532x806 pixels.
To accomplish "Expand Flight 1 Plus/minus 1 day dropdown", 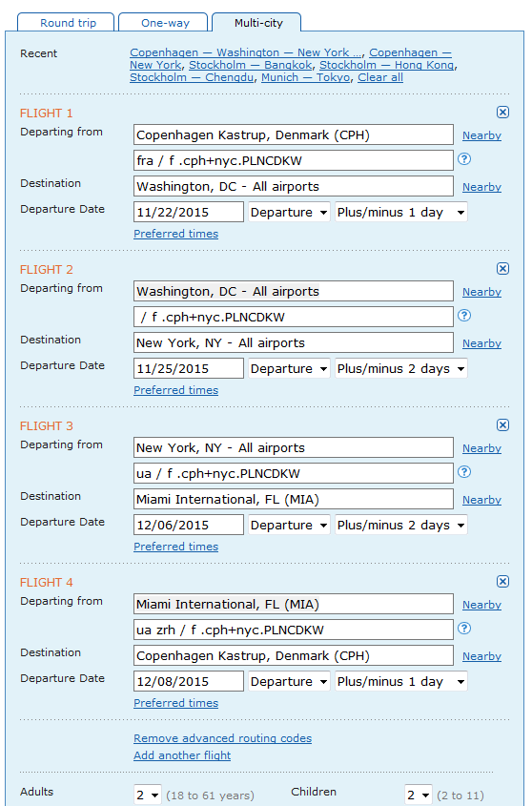I will point(401,213).
